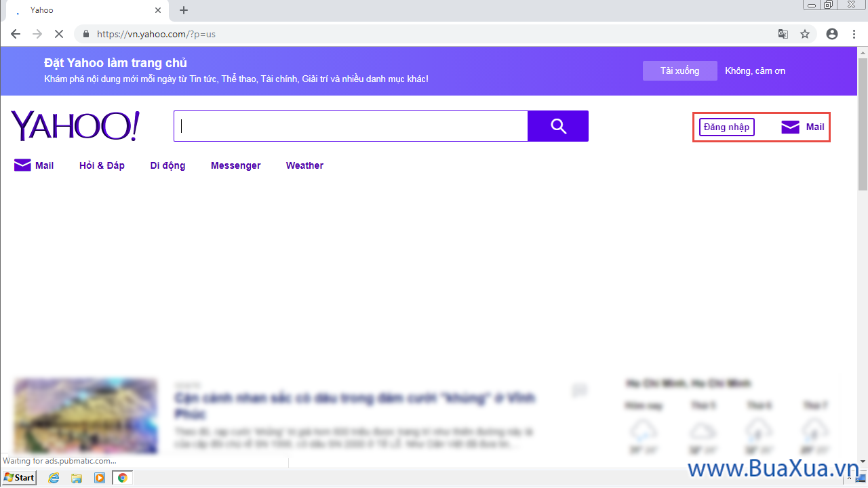The image size is (868, 488).
Task: Open the Cận cảnh nhan sắc cô dâu headline
Action: (x=355, y=405)
